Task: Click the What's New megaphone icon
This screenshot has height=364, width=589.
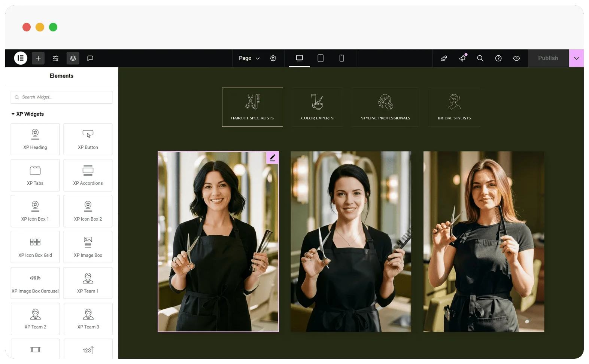Action: (x=463, y=58)
